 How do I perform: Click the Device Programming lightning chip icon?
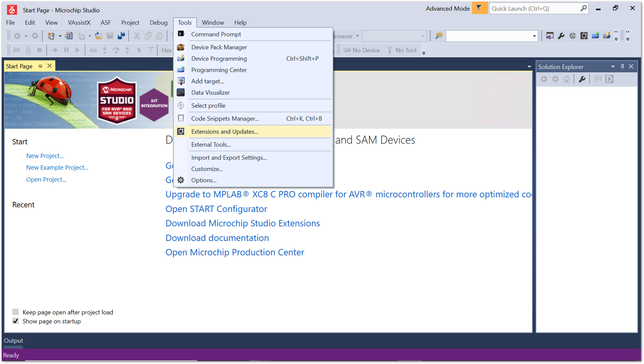click(x=181, y=58)
